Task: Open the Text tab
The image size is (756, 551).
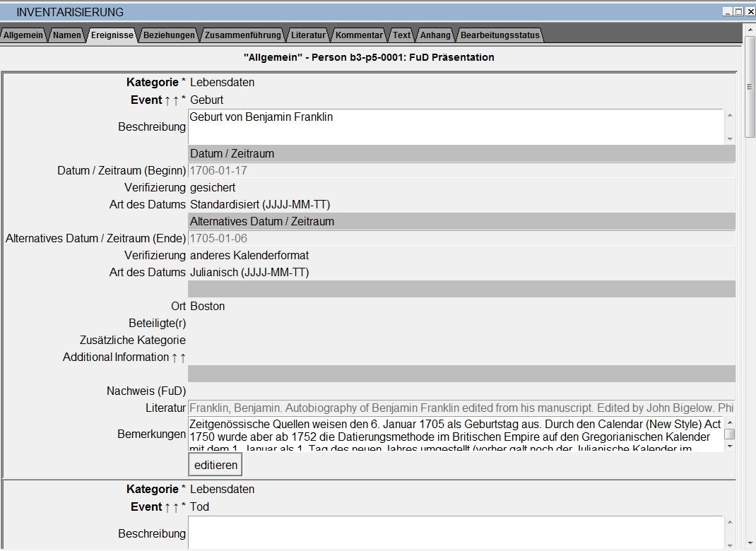Action: (401, 35)
